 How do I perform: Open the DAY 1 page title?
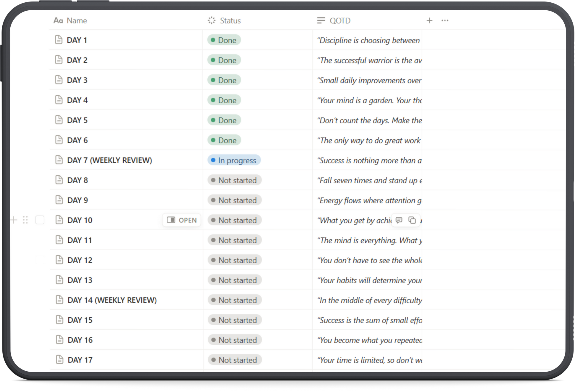click(77, 40)
